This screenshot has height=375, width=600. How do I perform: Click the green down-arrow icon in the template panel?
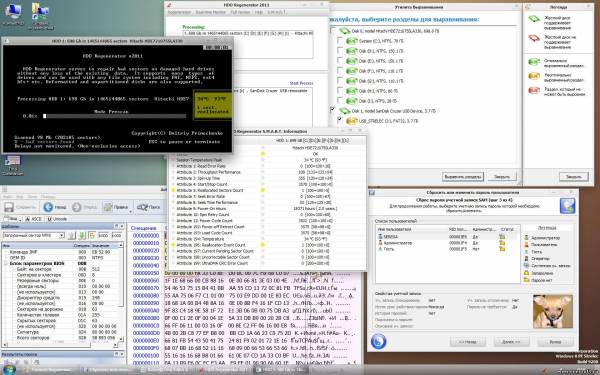pyautogui.click(x=81, y=235)
